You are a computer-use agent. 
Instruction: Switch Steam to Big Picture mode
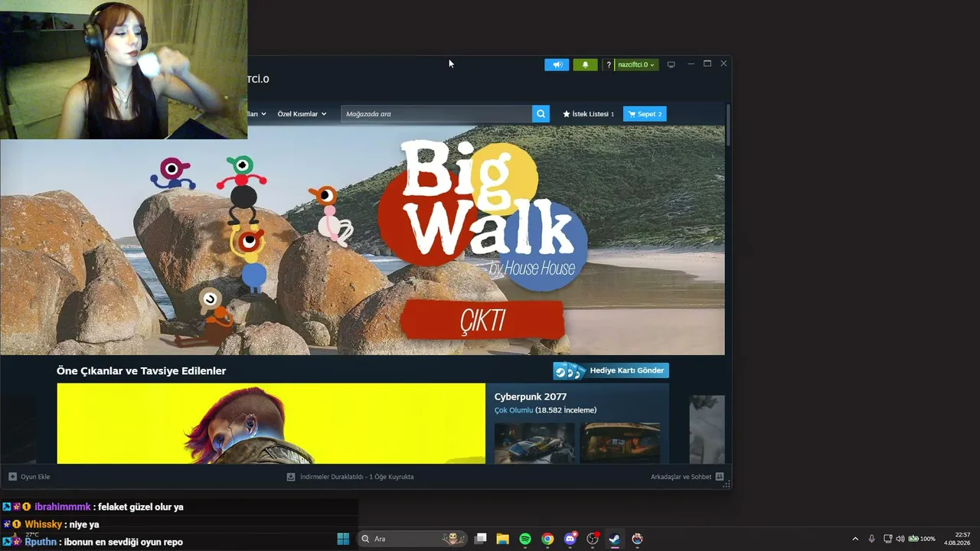pyautogui.click(x=671, y=64)
